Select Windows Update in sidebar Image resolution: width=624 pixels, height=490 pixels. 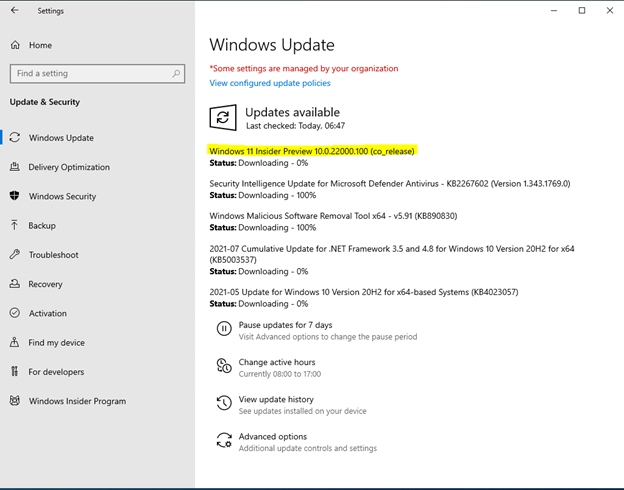point(61,138)
